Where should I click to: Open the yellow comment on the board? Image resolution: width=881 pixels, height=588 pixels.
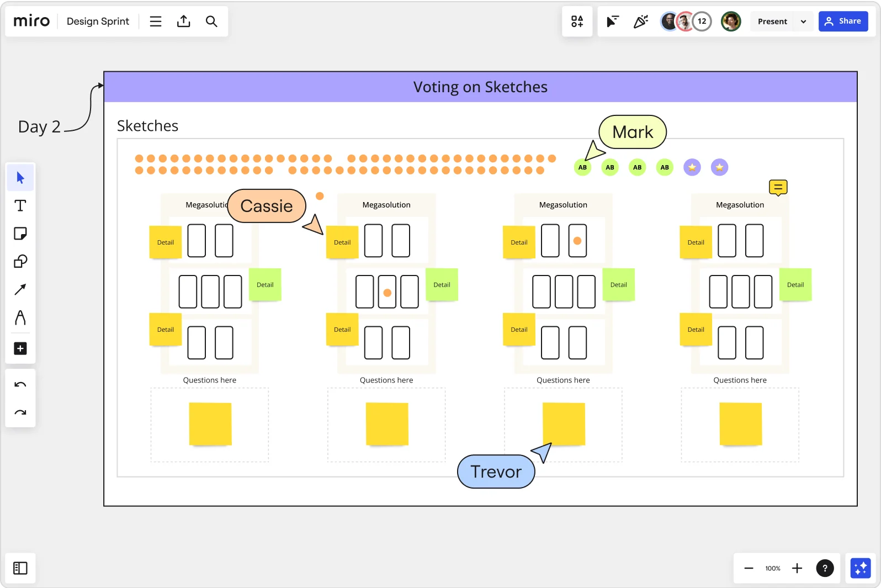pos(778,188)
